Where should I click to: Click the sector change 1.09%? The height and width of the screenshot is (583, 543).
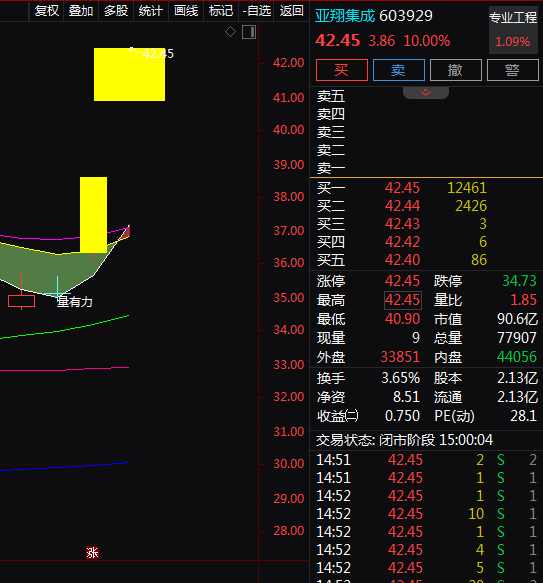(513, 42)
